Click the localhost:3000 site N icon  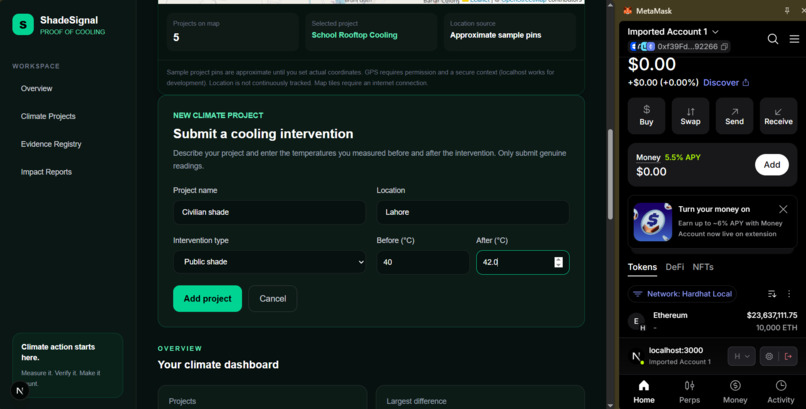pyautogui.click(x=636, y=356)
